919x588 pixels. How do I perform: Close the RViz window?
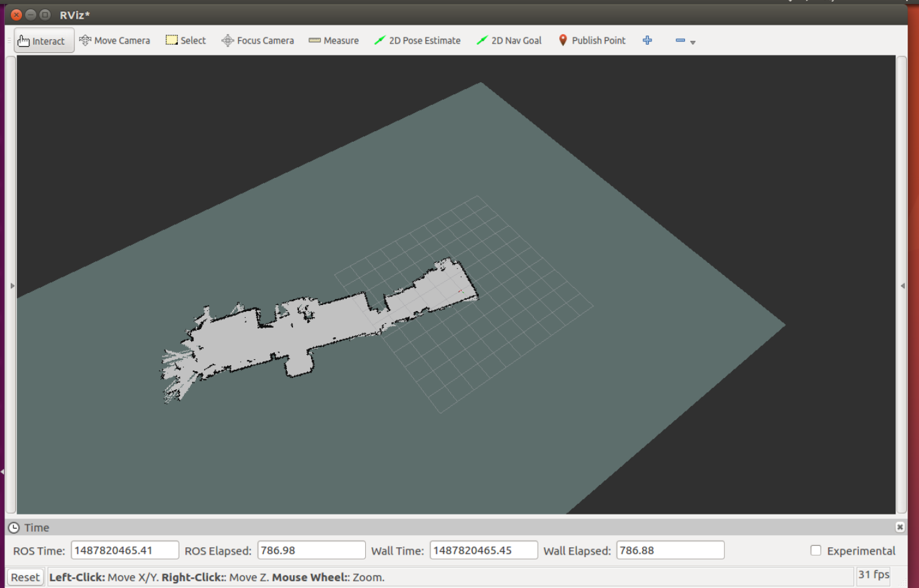click(x=17, y=15)
